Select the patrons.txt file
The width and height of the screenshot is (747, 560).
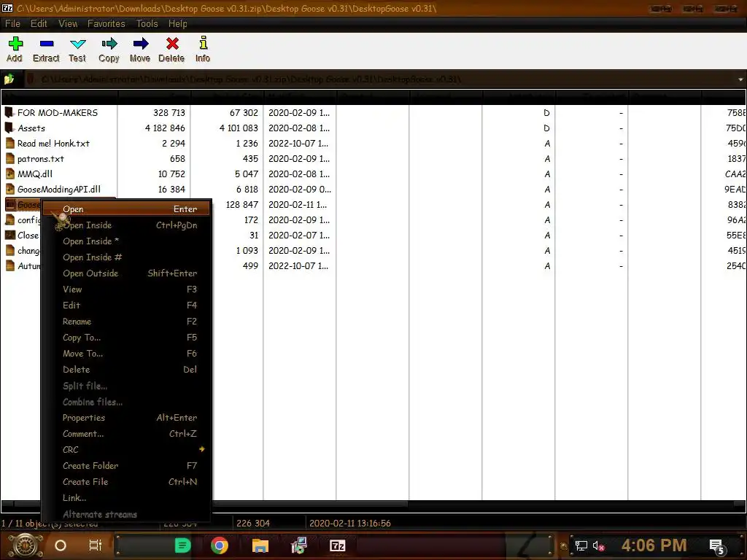pyautogui.click(x=41, y=158)
